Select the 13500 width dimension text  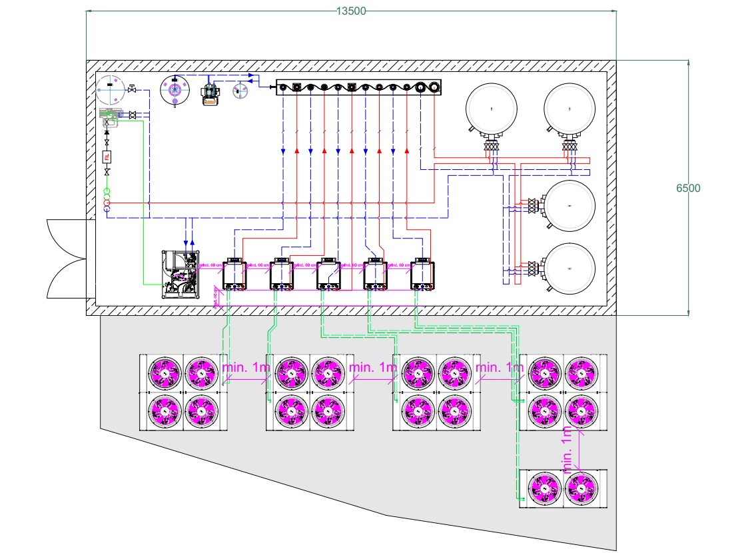coord(351,11)
